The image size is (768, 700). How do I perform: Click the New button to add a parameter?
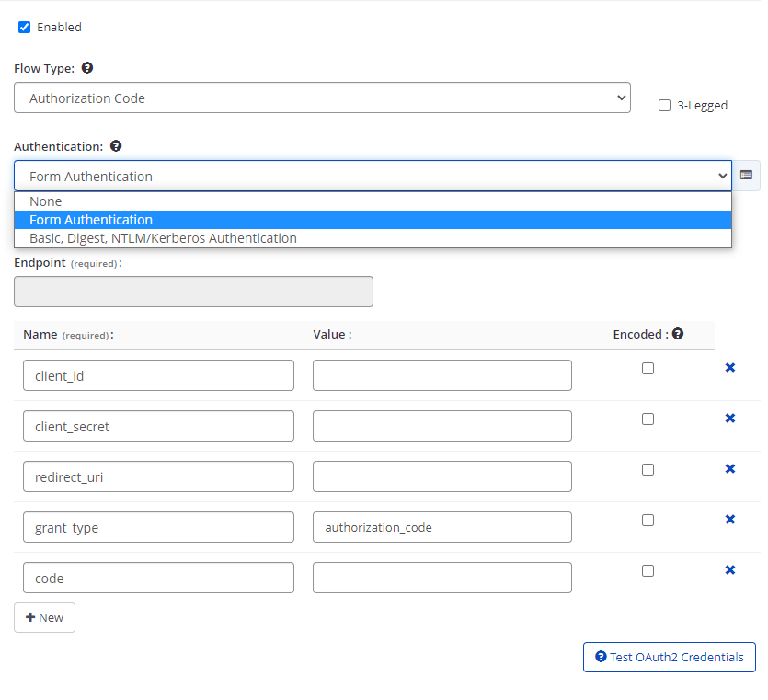click(x=44, y=617)
